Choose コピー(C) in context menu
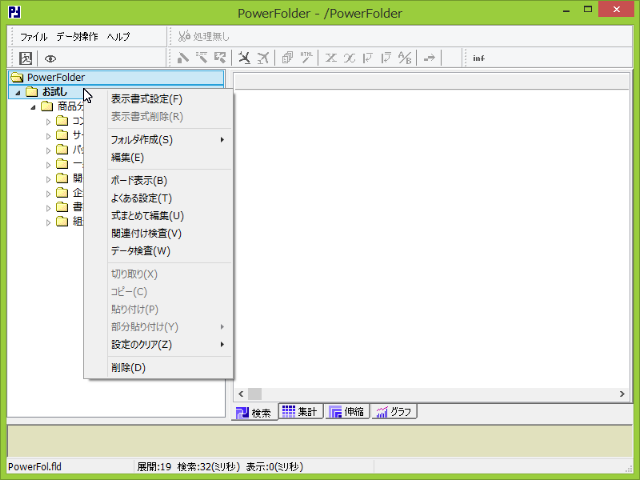Screen dimensions: 640x480 pos(159,292)
